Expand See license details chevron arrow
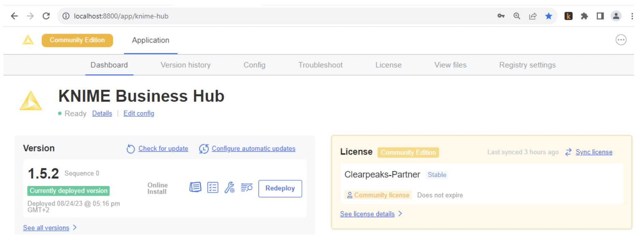The image size is (644, 240). (x=400, y=213)
